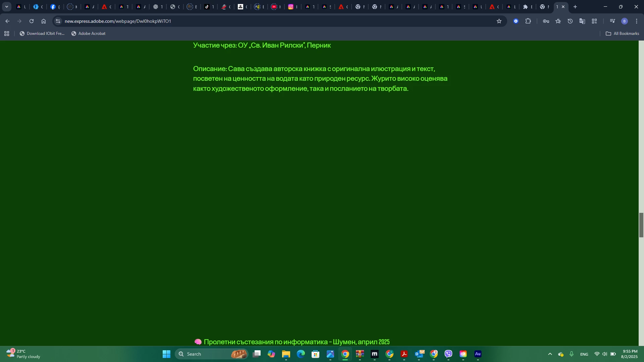Open the All Bookmarks folder
The image size is (644, 362).
623,34
